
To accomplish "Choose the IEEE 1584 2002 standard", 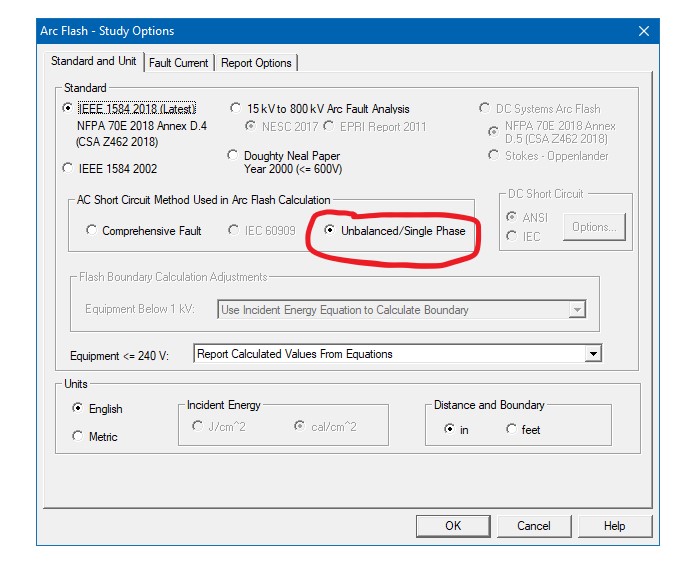I will (68, 168).
